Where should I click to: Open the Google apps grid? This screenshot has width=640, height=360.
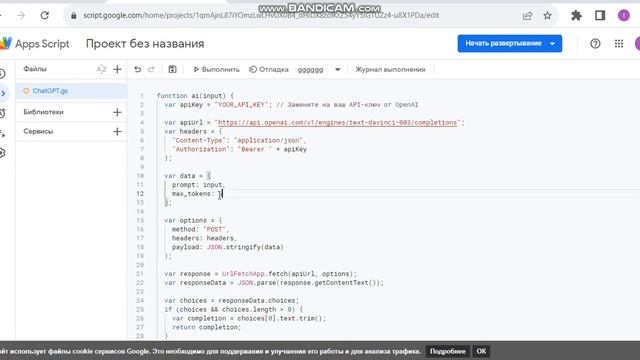click(619, 43)
